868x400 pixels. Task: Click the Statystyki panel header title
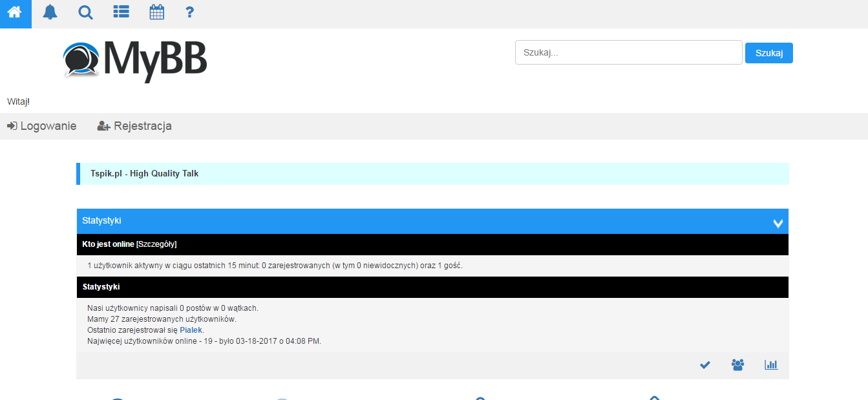[x=101, y=220]
